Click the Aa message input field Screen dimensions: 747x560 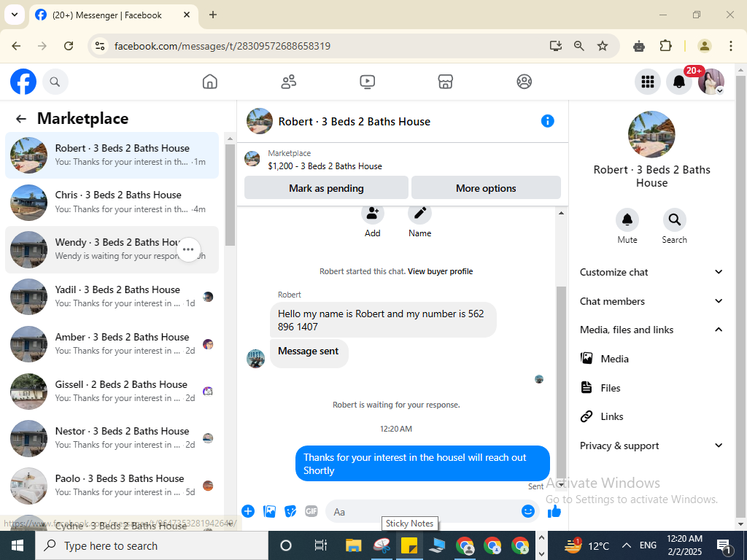426,512
